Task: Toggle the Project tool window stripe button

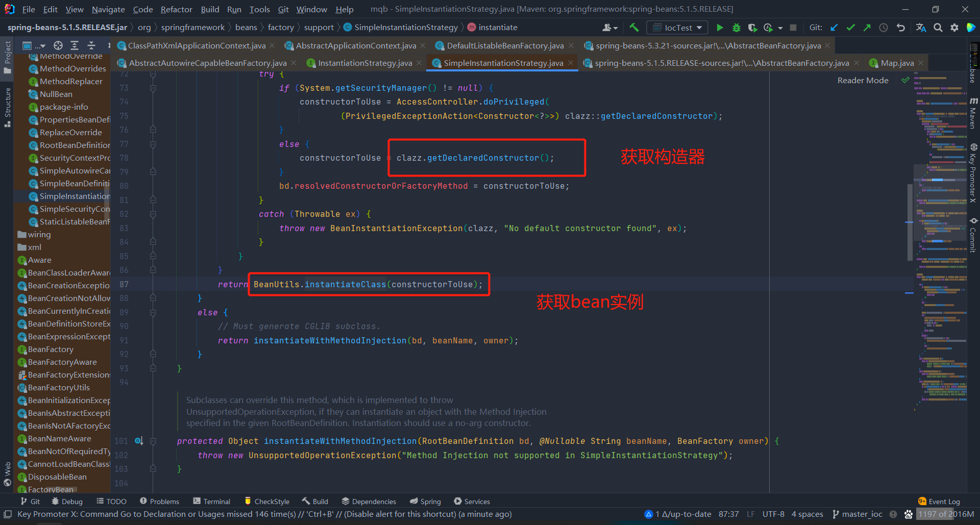Action: pyautogui.click(x=8, y=56)
